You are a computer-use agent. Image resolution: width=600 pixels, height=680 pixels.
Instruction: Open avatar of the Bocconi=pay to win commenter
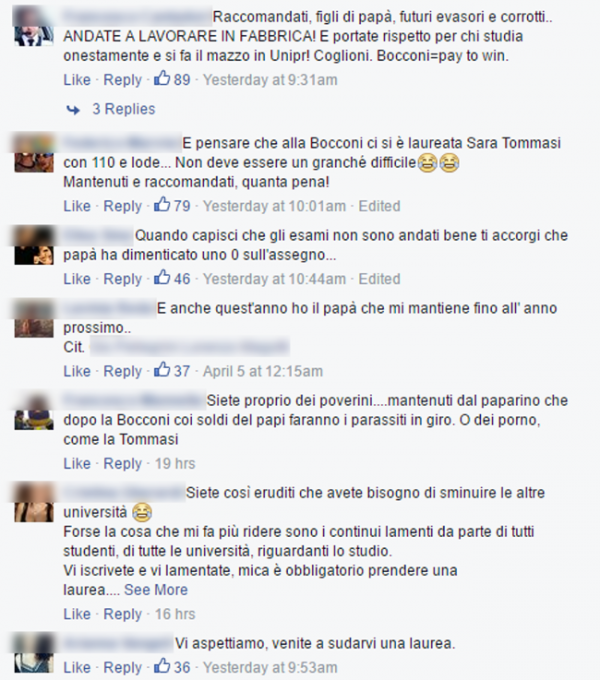click(34, 27)
